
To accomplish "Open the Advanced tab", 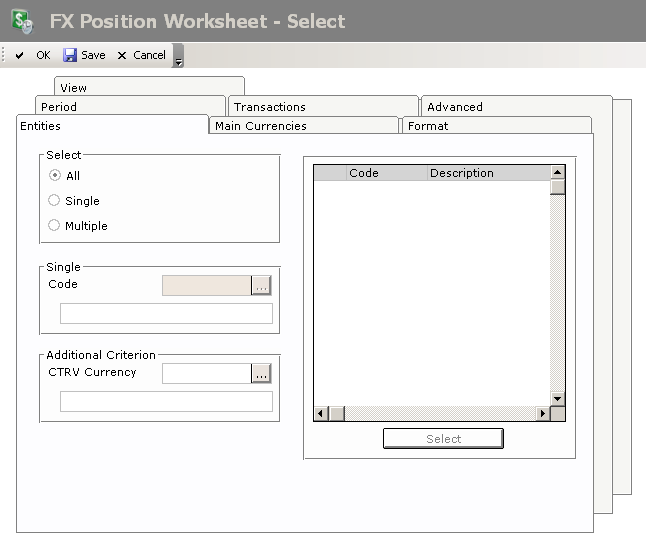I will point(455,107).
